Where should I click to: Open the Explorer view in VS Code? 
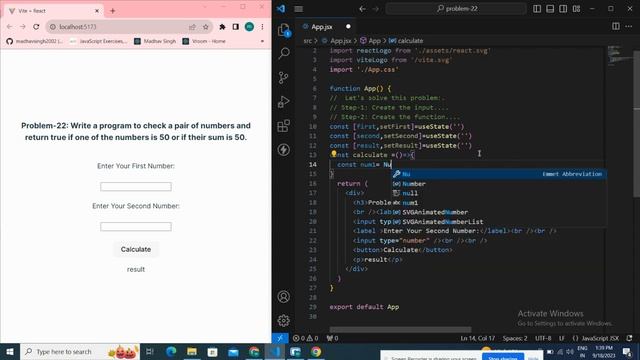click(284, 29)
